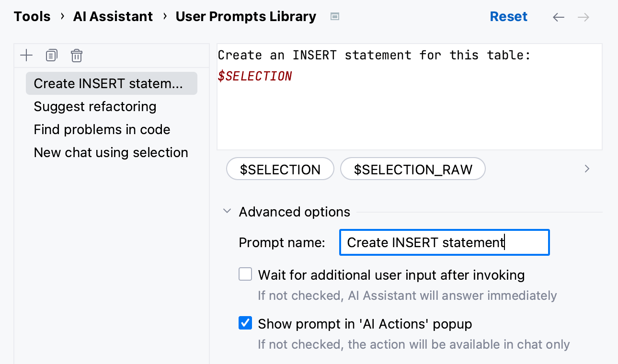Delete the selected prompt with trash icon
618x364 pixels.
tap(77, 56)
